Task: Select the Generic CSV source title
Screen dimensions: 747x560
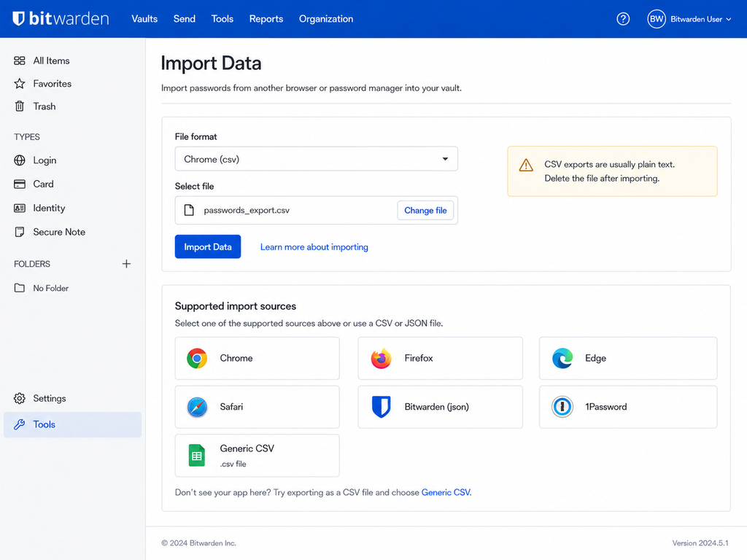Action: coord(247,448)
